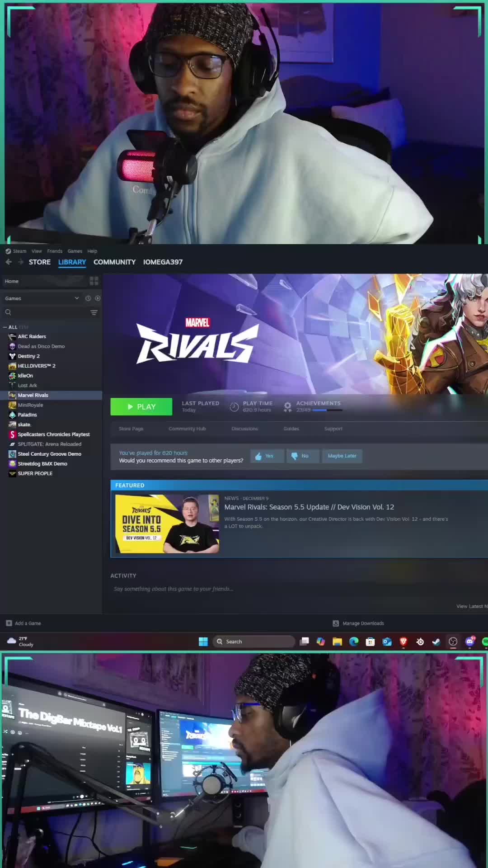
Task: Select HELLDIVERS 2 in the library
Action: tap(37, 366)
